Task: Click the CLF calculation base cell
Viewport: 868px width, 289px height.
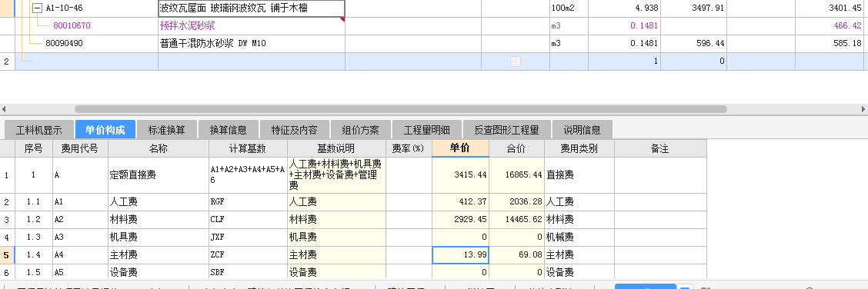Action: (248, 220)
